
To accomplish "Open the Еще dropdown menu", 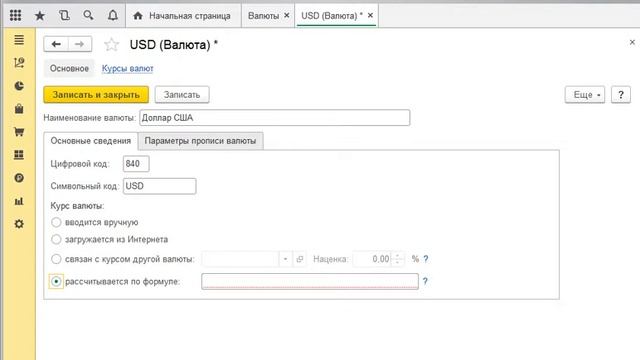I will coord(585,95).
